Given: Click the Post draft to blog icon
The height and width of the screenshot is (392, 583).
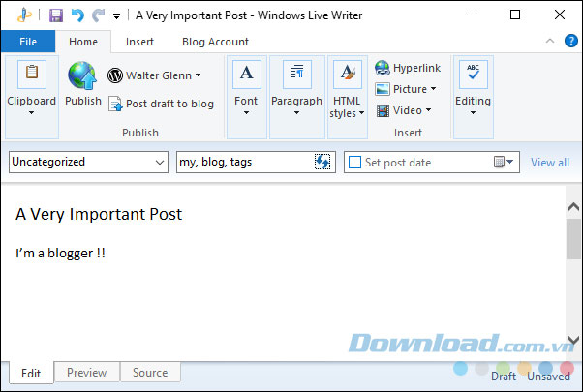Looking at the screenshot, I should [x=115, y=104].
